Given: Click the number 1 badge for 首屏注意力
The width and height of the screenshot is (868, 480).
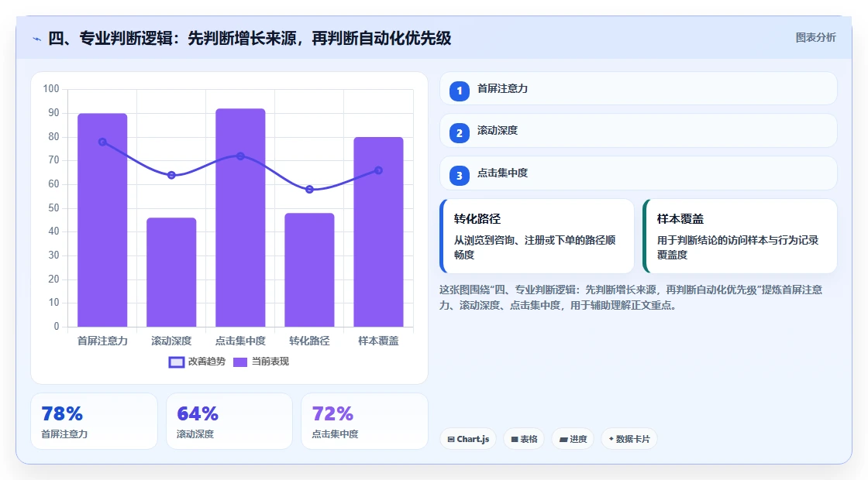Looking at the screenshot, I should (x=459, y=91).
